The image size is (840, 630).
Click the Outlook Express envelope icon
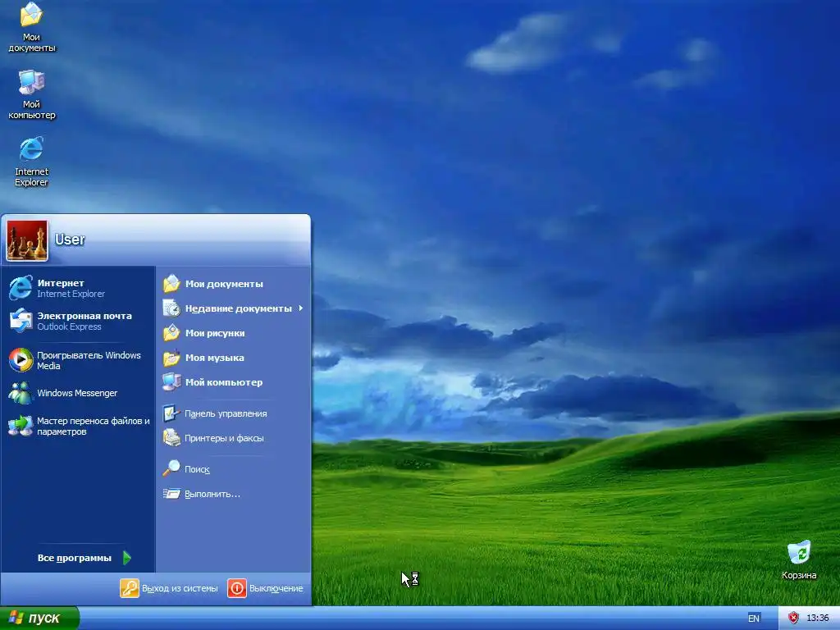click(x=21, y=321)
